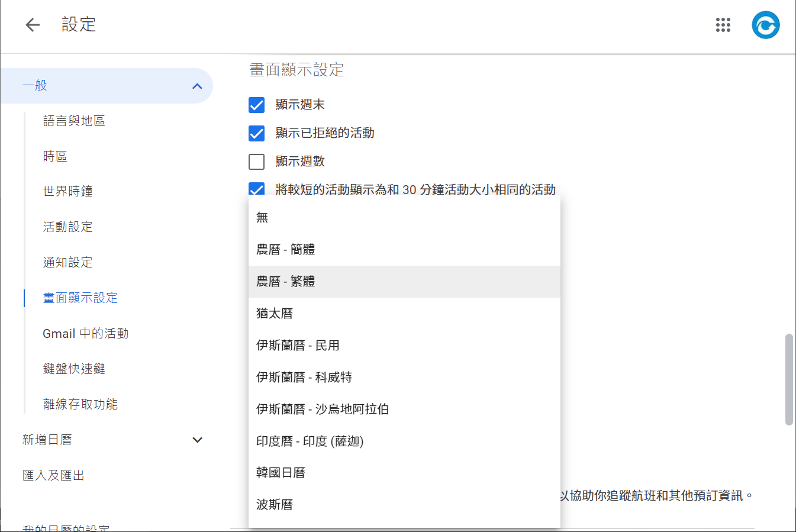Select 無 in the alternate calendar list
The width and height of the screenshot is (796, 532).
pos(262,217)
